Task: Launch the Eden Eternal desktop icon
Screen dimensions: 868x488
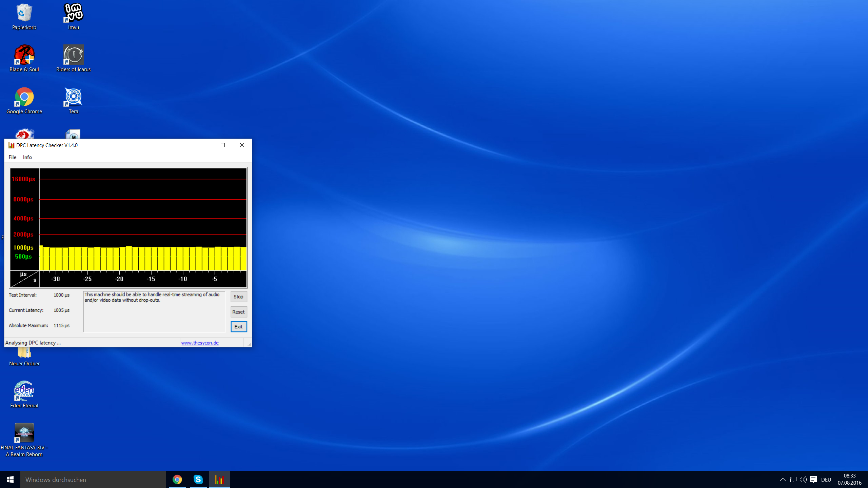Action: pyautogui.click(x=24, y=391)
